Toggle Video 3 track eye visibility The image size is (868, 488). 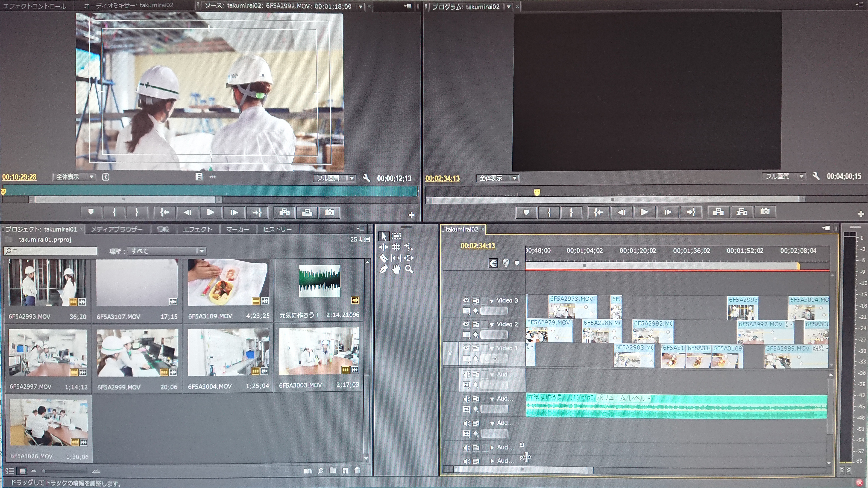(466, 300)
